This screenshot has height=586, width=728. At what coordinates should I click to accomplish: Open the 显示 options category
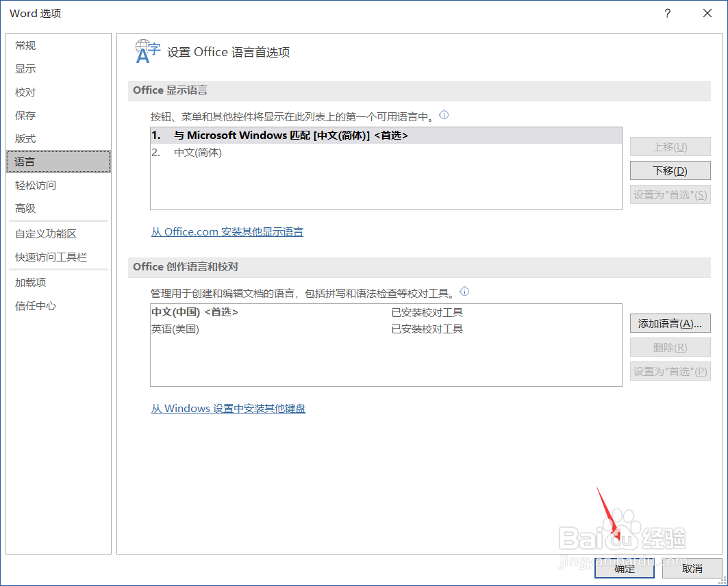click(58, 68)
